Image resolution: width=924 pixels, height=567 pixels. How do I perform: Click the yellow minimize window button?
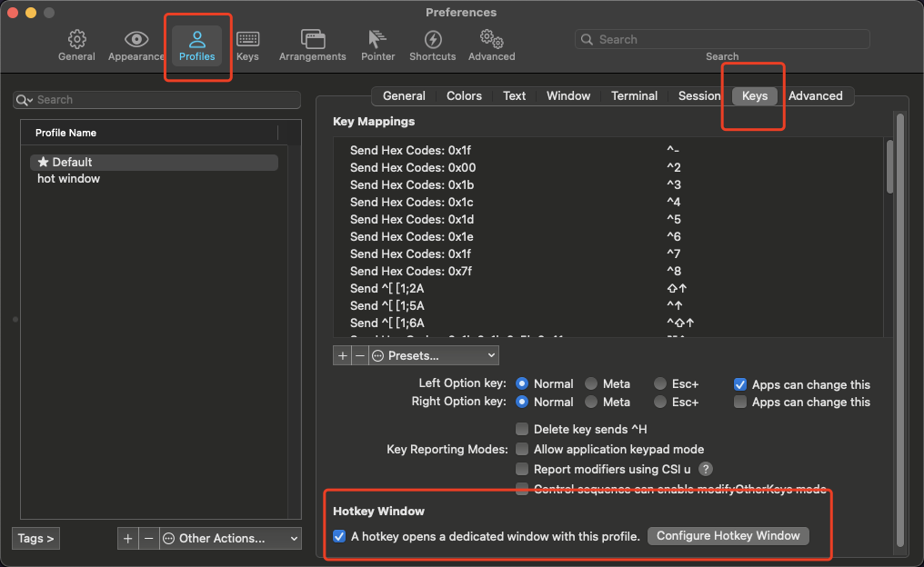31,13
